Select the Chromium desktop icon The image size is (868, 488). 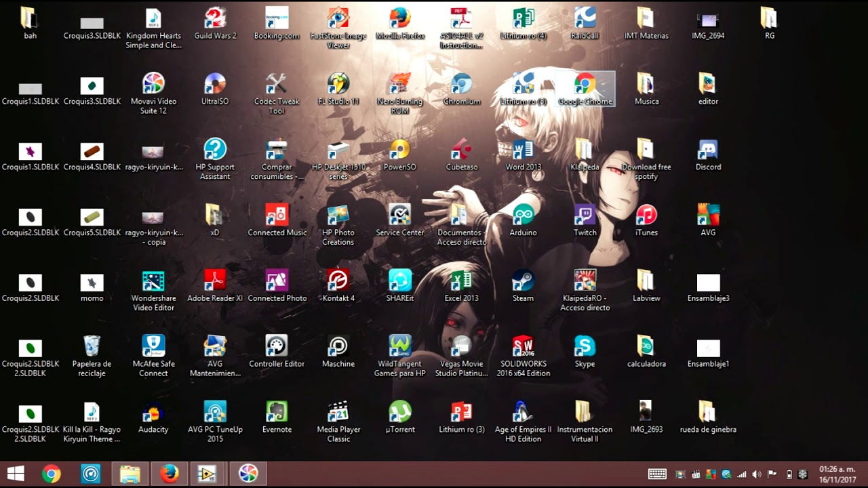pos(462,89)
